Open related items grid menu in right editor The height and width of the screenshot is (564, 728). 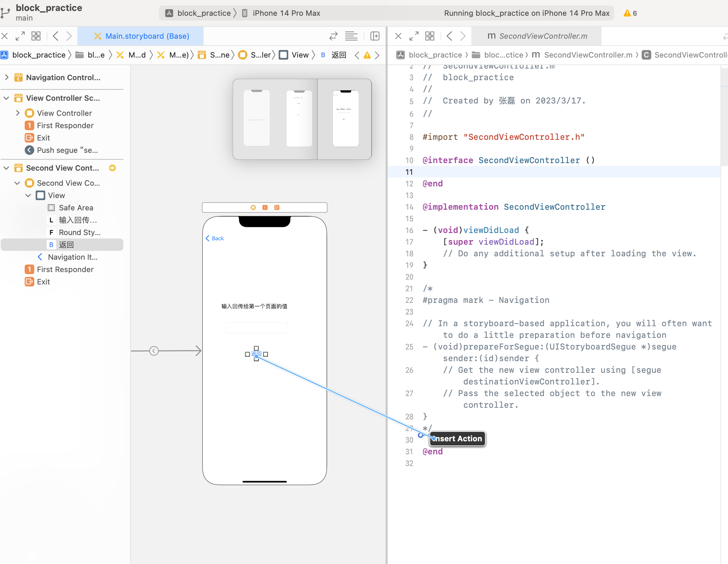[x=430, y=36]
